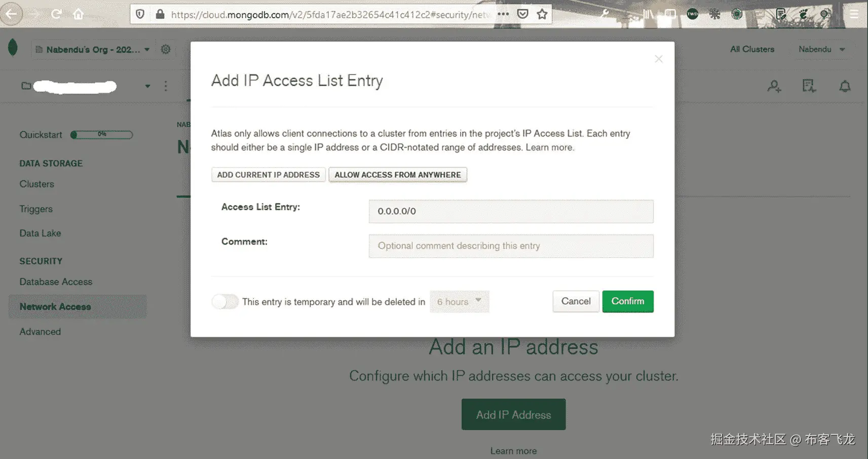The height and width of the screenshot is (459, 868).
Task: Open the 6 hours duration dropdown
Action: click(460, 301)
